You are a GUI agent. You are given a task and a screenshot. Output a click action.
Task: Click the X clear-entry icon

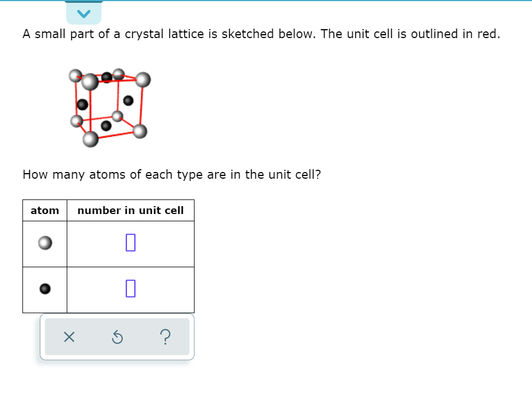click(x=68, y=336)
